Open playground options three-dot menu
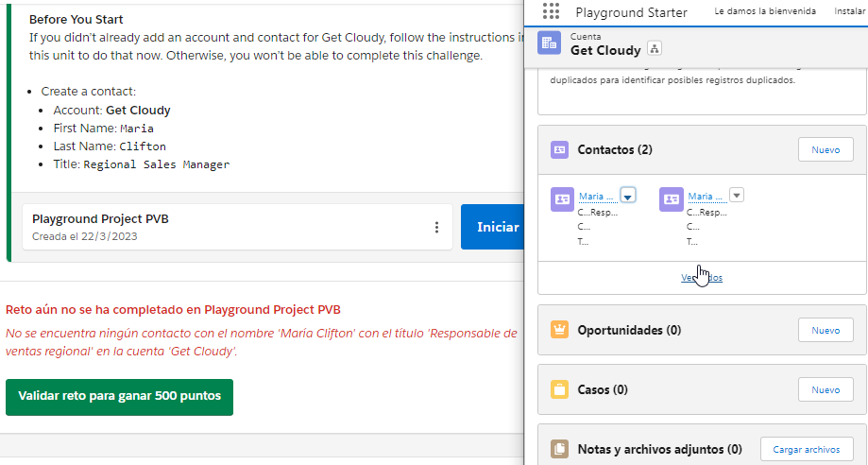Screen dimensions: 868x465 [x=436, y=227]
